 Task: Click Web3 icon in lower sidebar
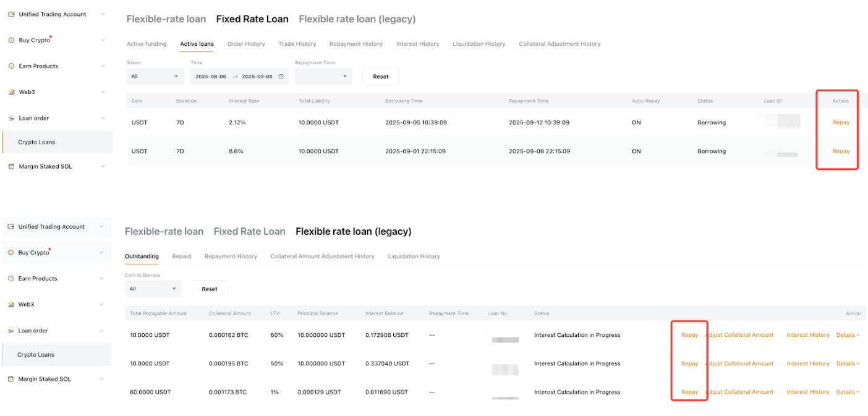[x=11, y=305]
